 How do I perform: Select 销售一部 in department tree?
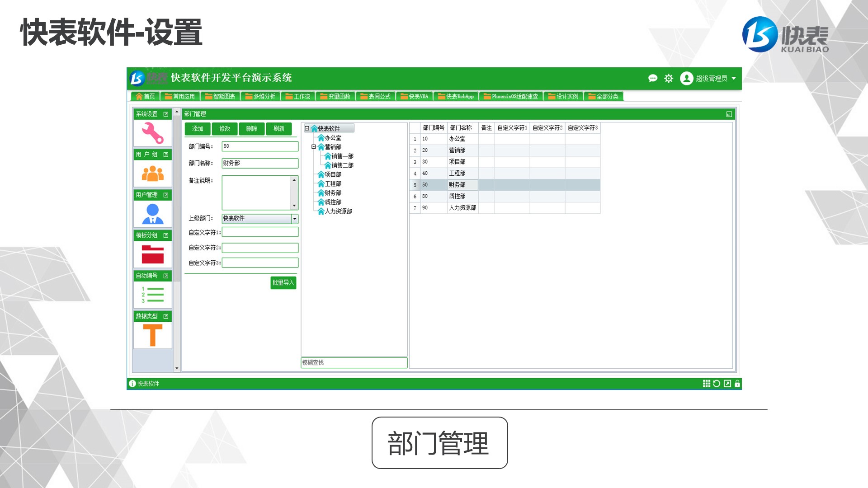343,156
